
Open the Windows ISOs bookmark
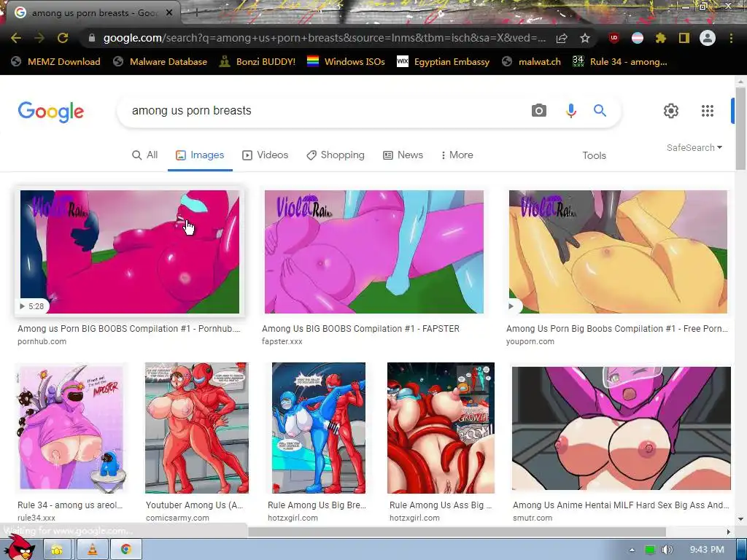coord(346,61)
